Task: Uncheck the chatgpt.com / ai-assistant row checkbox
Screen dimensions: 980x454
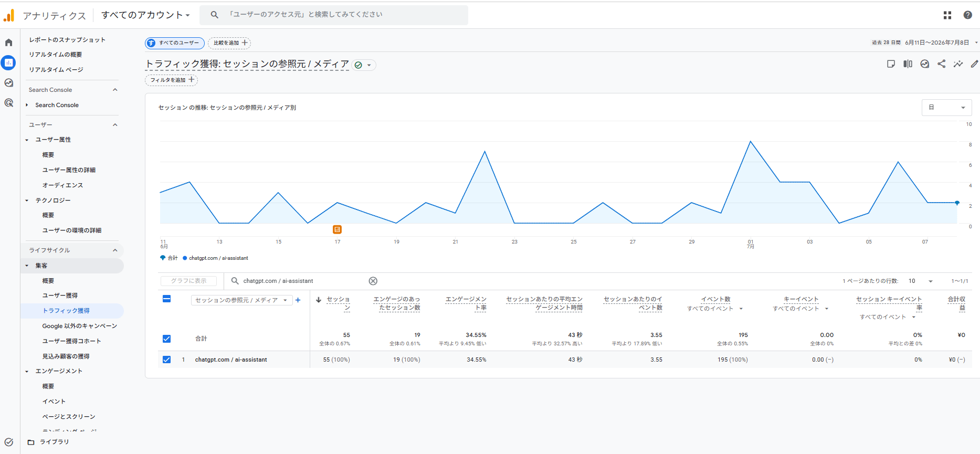Action: pos(167,360)
